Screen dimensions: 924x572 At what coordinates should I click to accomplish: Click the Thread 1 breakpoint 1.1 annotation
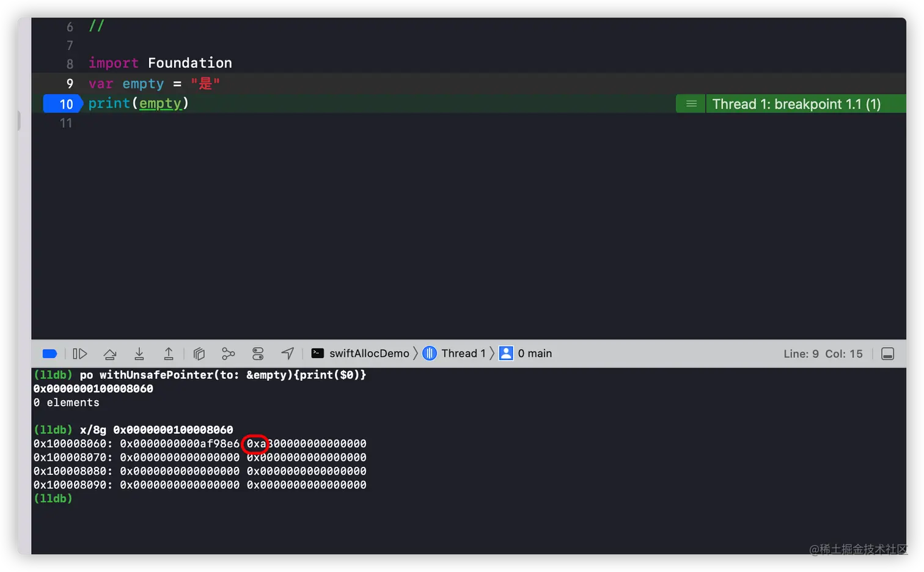point(796,104)
